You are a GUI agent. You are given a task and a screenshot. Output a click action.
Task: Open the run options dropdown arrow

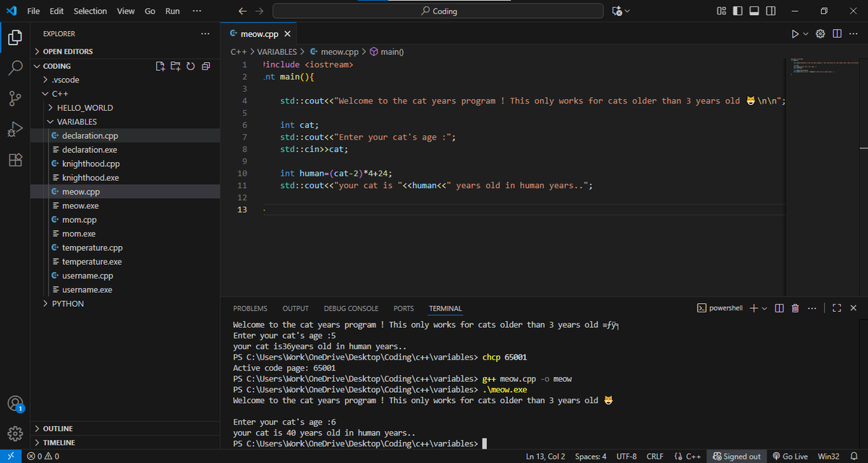(806, 34)
